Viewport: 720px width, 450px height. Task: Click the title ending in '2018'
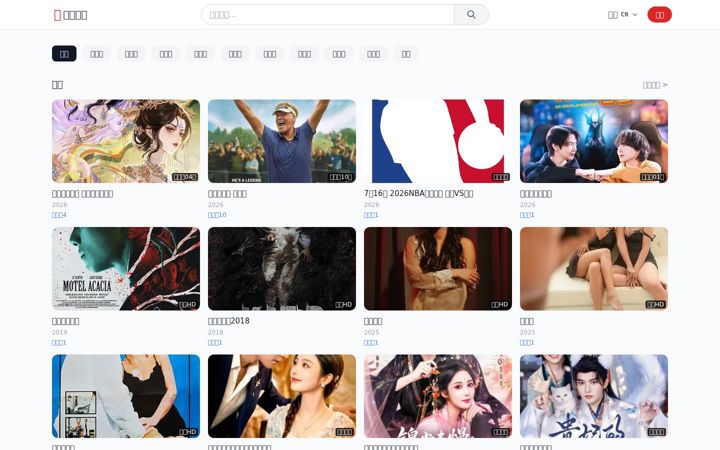click(x=229, y=321)
